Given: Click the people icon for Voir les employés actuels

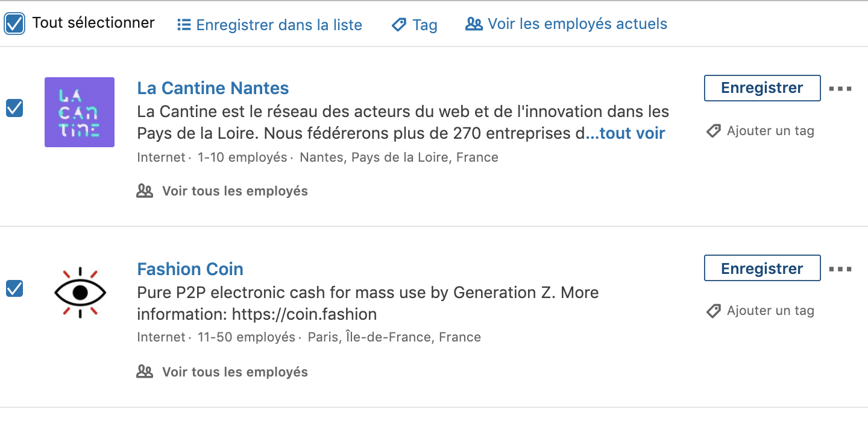Looking at the screenshot, I should point(474,24).
